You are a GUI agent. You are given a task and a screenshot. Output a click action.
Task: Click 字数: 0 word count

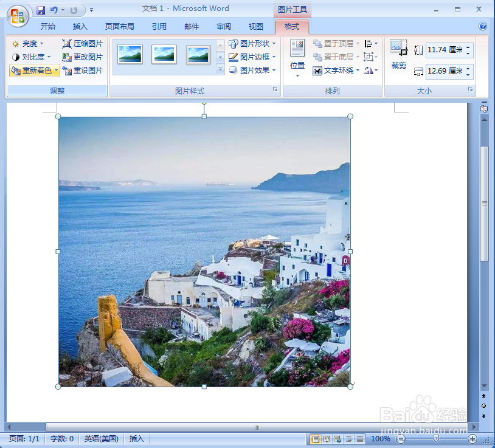[62, 439]
